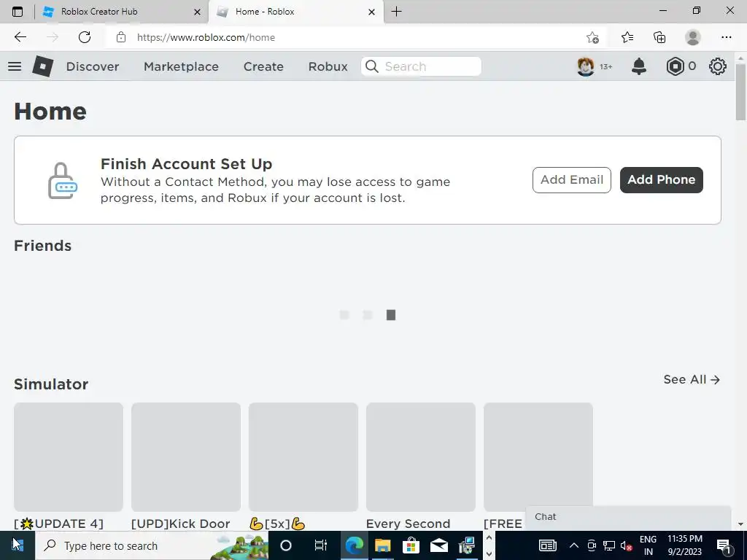Image resolution: width=747 pixels, height=560 pixels.
Task: Open the [FREE game thumbnail
Action: [x=538, y=457]
